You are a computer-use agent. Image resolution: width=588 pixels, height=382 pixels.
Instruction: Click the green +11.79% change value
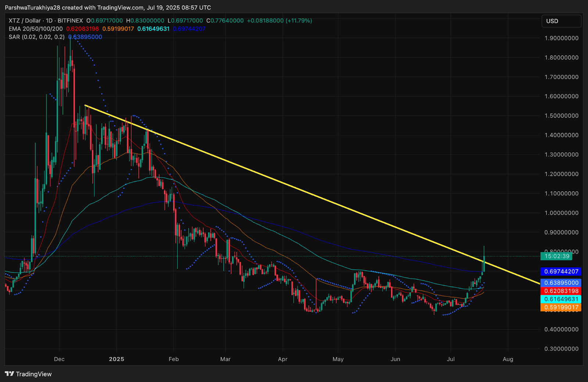click(299, 21)
